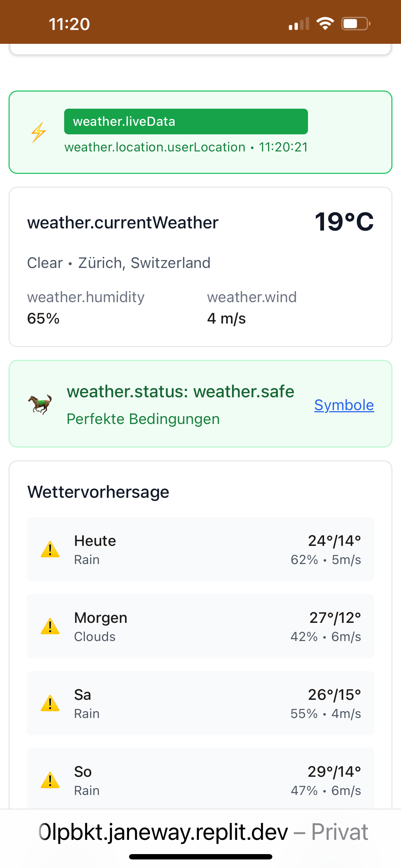
Task: Tap the warning icon beside Heute
Action: click(50, 549)
